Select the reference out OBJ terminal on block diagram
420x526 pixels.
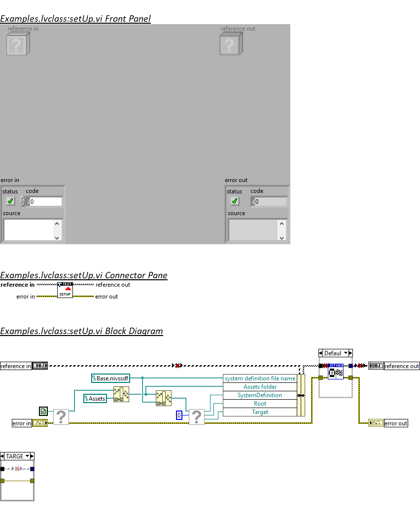click(x=376, y=366)
